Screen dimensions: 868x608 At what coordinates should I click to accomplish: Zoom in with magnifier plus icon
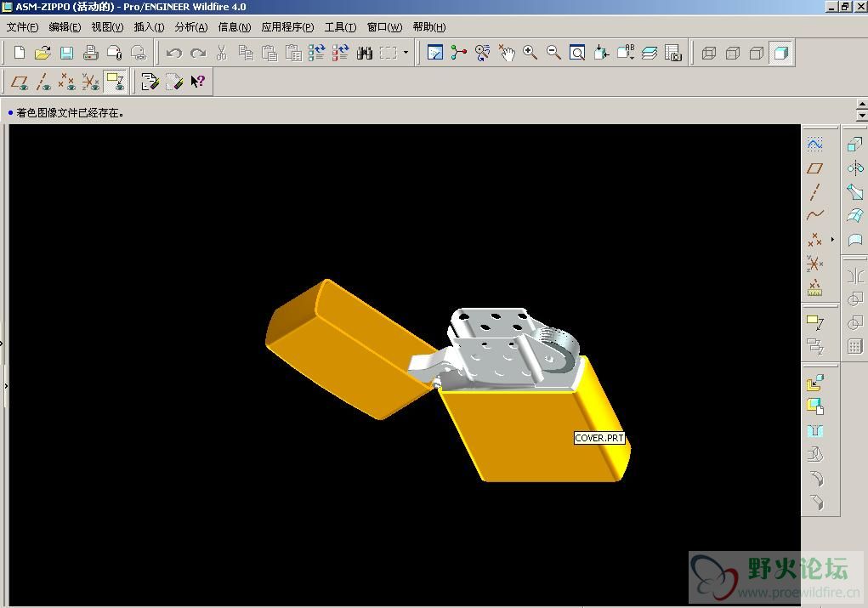(530, 53)
